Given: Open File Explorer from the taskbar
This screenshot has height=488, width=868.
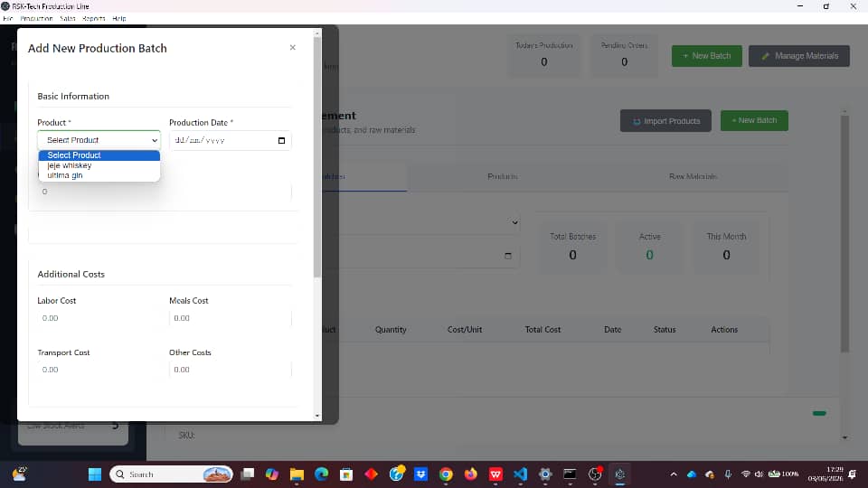Looking at the screenshot, I should [x=297, y=474].
